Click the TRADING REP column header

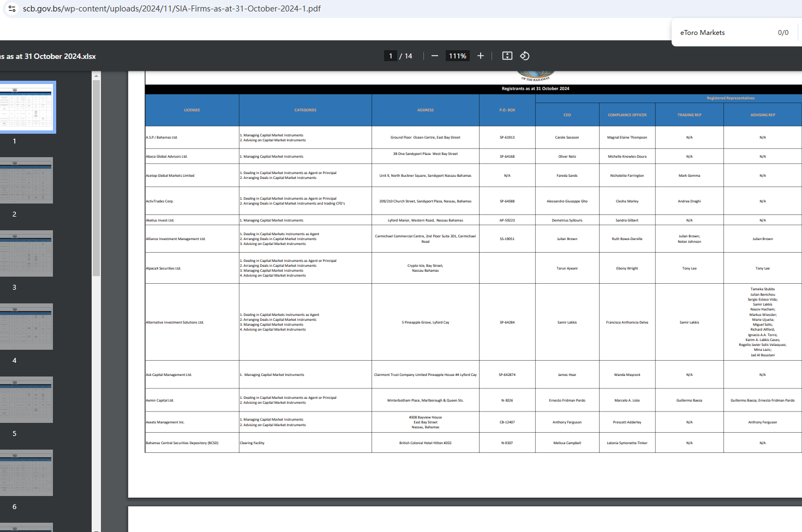click(x=690, y=115)
